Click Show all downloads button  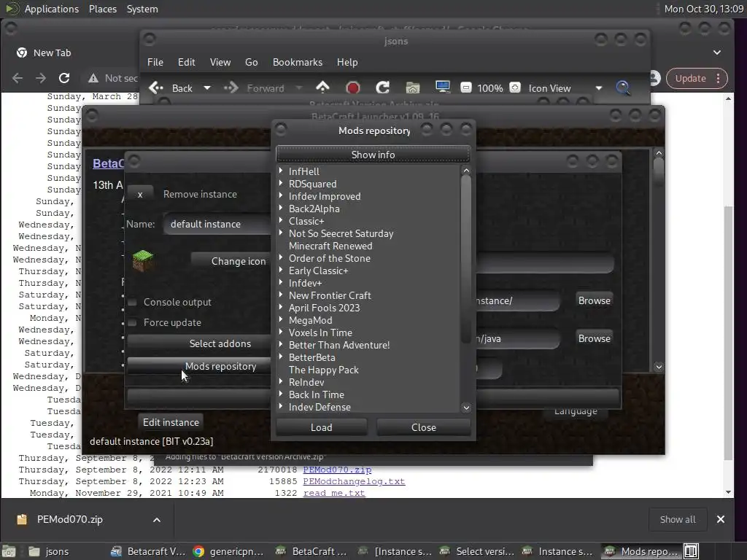(x=678, y=519)
